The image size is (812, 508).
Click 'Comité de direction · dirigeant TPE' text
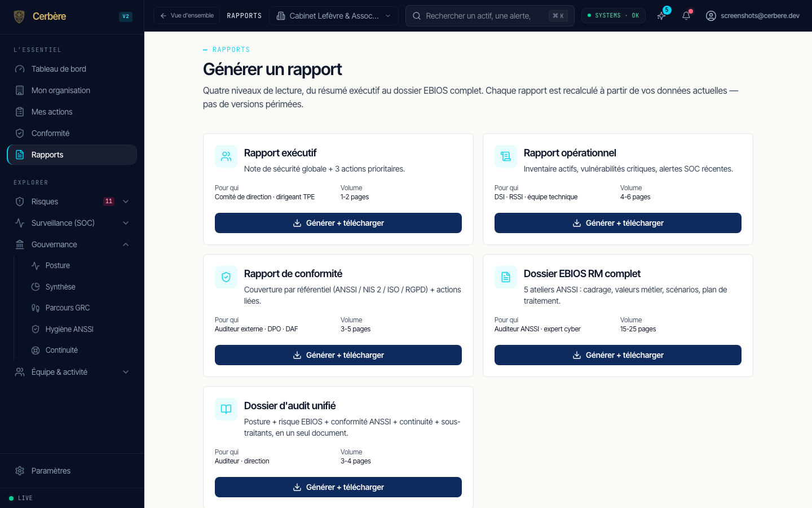click(264, 197)
